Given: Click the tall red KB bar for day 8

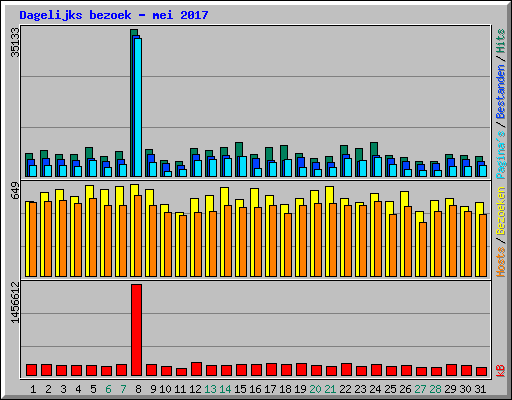Looking at the screenshot, I should click(136, 330).
